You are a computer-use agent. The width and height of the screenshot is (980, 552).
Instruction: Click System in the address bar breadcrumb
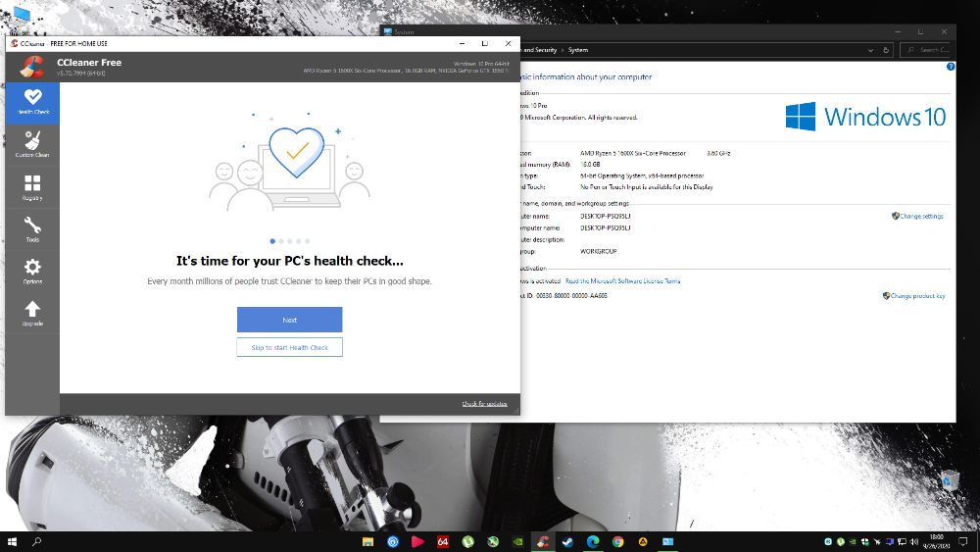click(x=577, y=50)
